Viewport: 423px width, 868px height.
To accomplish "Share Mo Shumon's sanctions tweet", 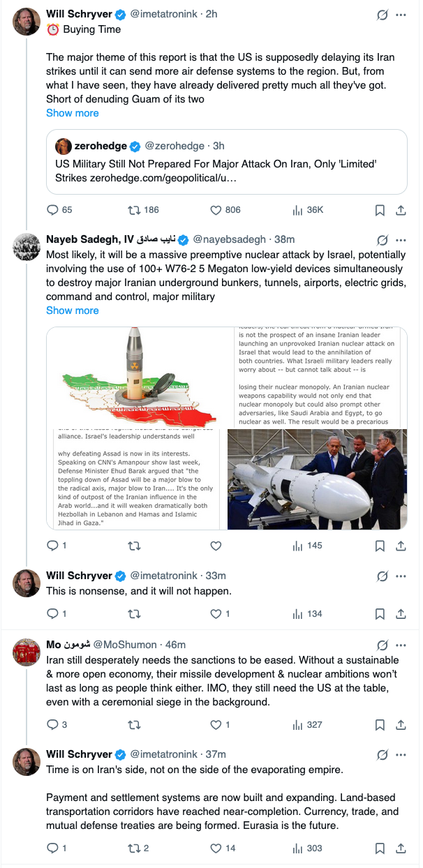I will pyautogui.click(x=401, y=724).
